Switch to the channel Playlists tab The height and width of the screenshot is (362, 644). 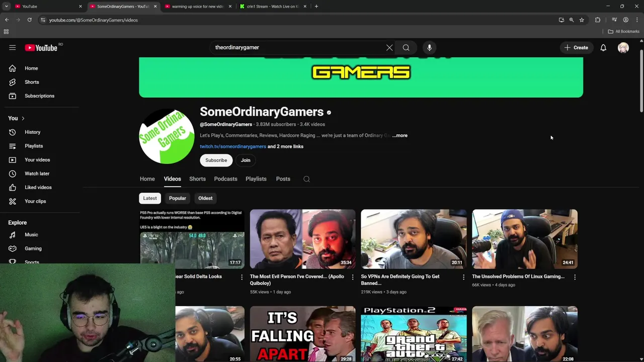coord(256,179)
